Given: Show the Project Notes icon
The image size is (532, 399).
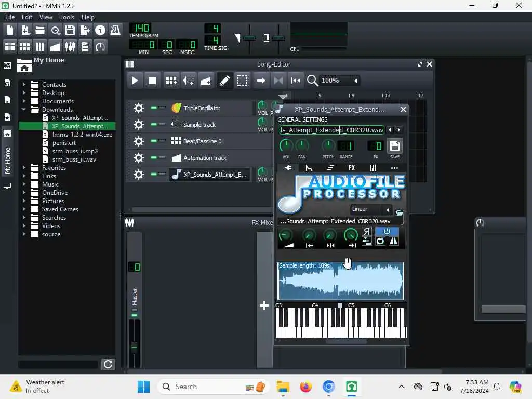Looking at the screenshot, I should [85, 46].
